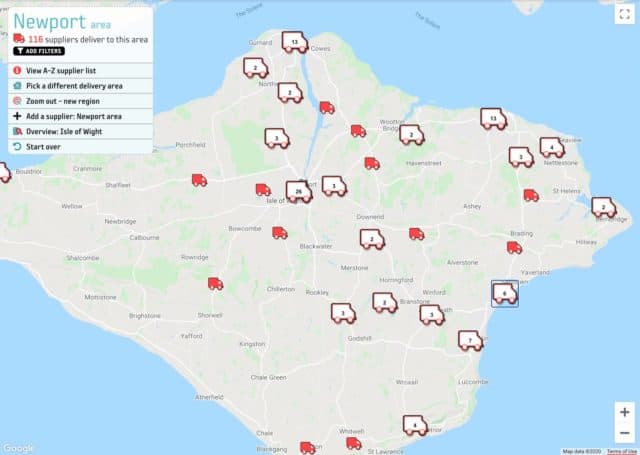Open the 13-supplier van cluster at Cowes
This screenshot has width=640, height=455.
coord(294,42)
